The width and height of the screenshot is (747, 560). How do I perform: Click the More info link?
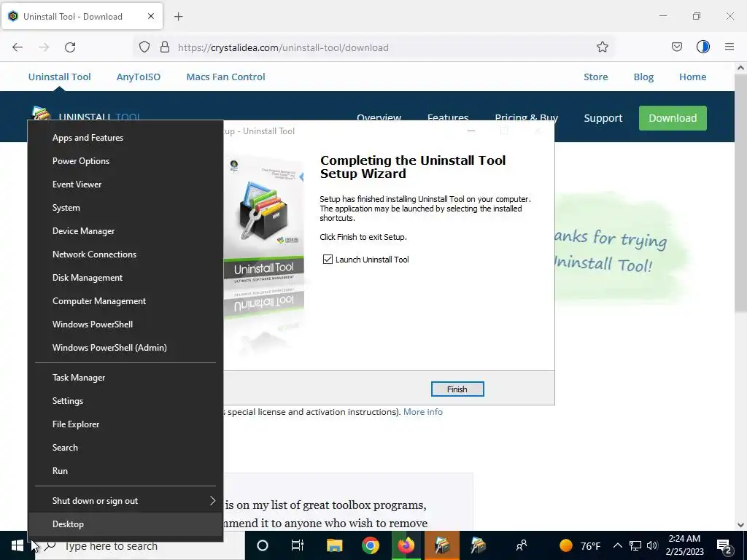423,412
